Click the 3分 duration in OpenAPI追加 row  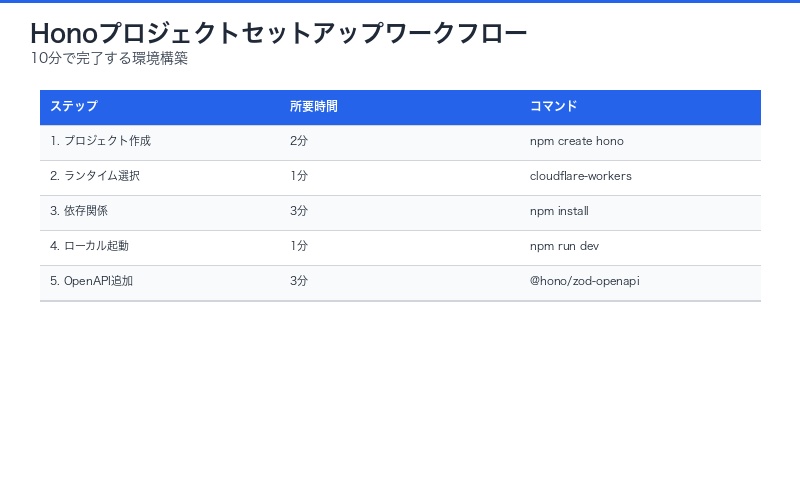299,282
